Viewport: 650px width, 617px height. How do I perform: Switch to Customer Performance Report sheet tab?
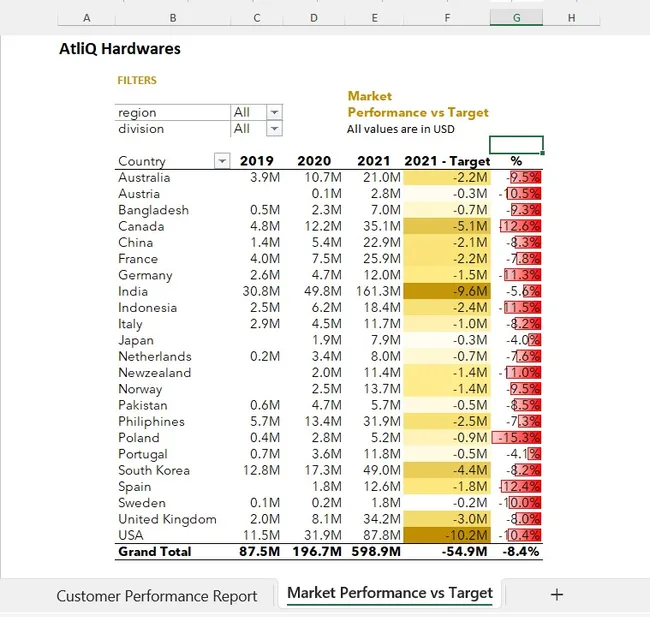(156, 596)
